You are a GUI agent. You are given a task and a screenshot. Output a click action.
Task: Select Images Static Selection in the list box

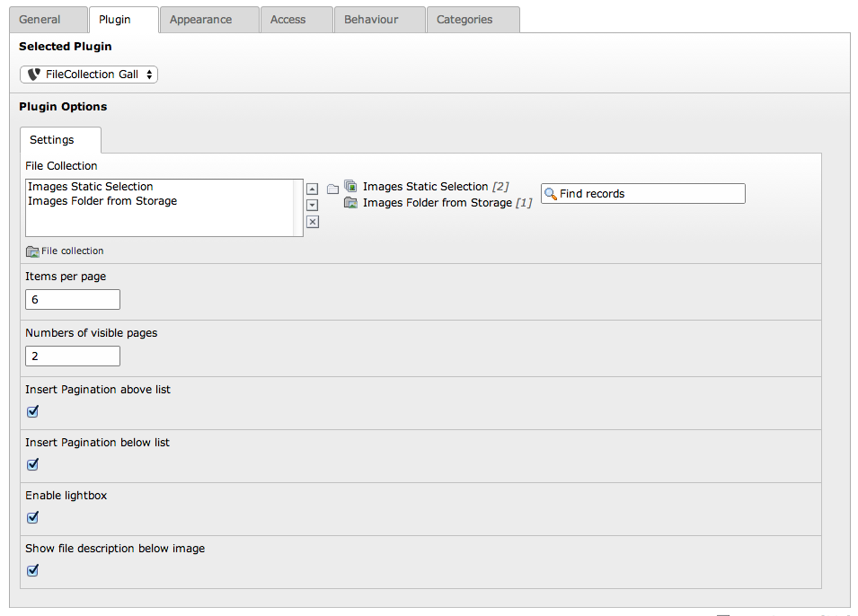91,187
